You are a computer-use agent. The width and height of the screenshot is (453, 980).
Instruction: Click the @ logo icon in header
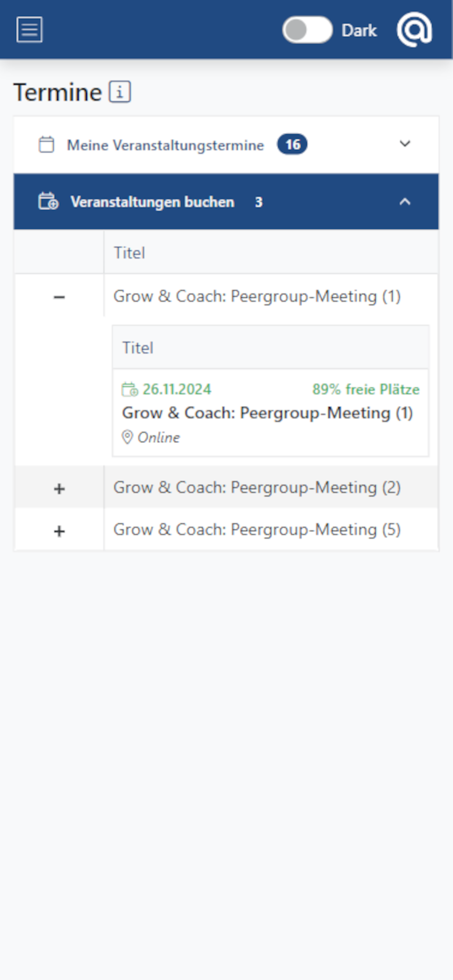[414, 30]
